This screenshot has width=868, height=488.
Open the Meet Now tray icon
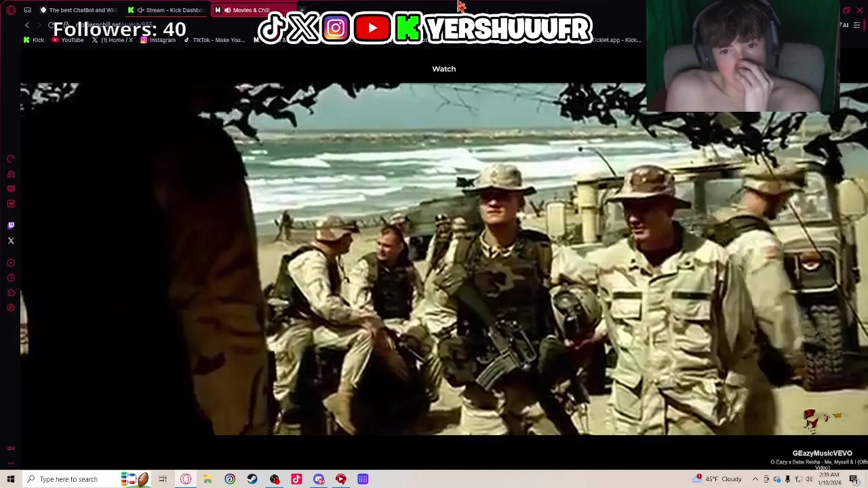click(x=767, y=479)
